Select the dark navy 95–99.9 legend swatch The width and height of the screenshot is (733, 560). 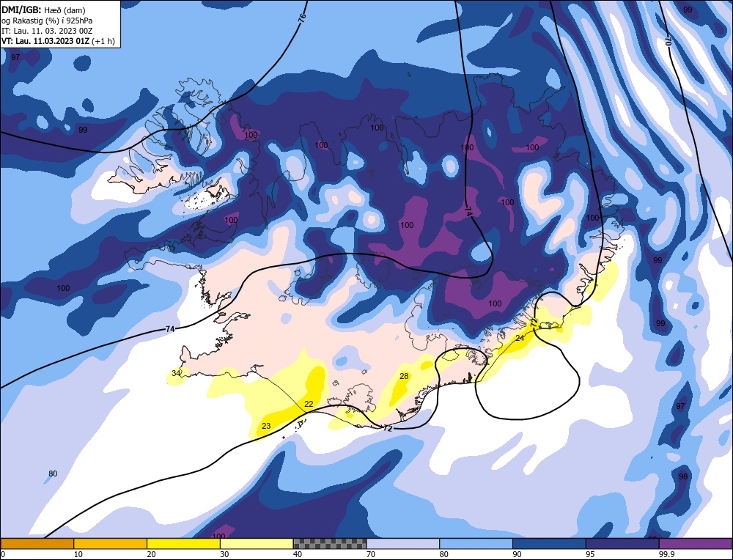(622, 543)
